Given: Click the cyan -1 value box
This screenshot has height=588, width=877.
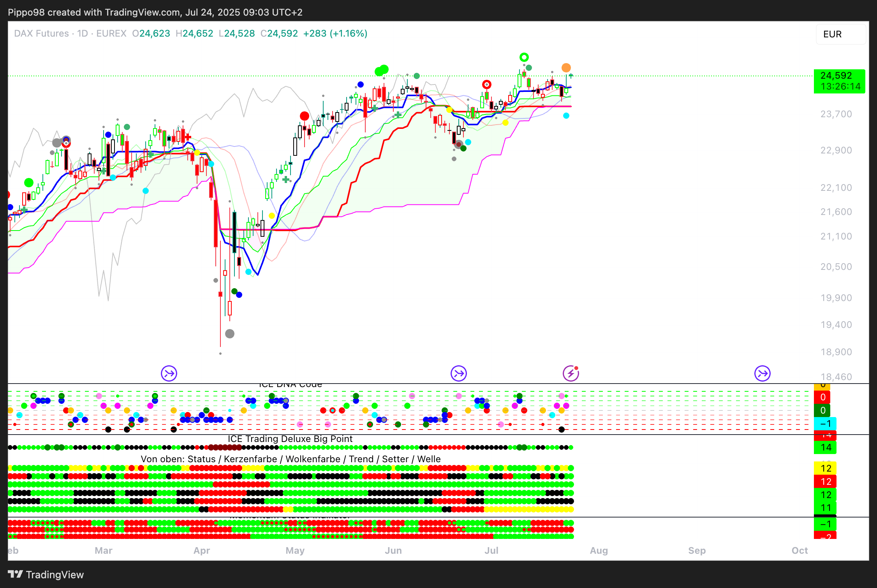Looking at the screenshot, I should click(825, 424).
